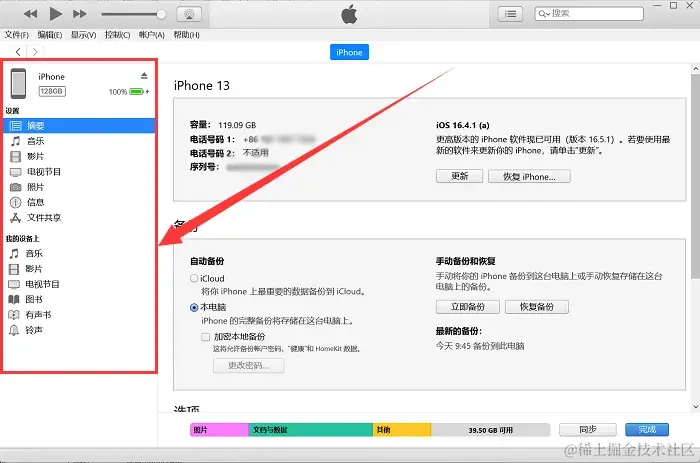Click the rewind playback button

tap(30, 14)
